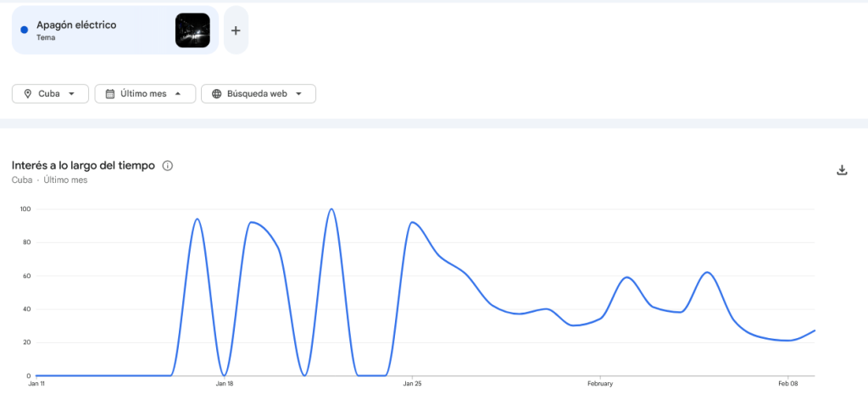The width and height of the screenshot is (868, 394).
Task: Click the Jan 11 date axis label
Action: [x=36, y=384]
